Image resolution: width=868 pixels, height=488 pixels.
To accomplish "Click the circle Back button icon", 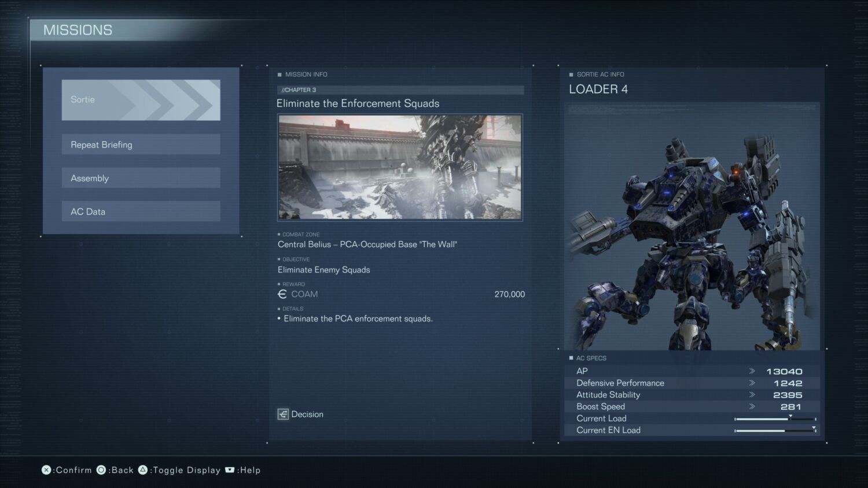I will [x=101, y=470].
